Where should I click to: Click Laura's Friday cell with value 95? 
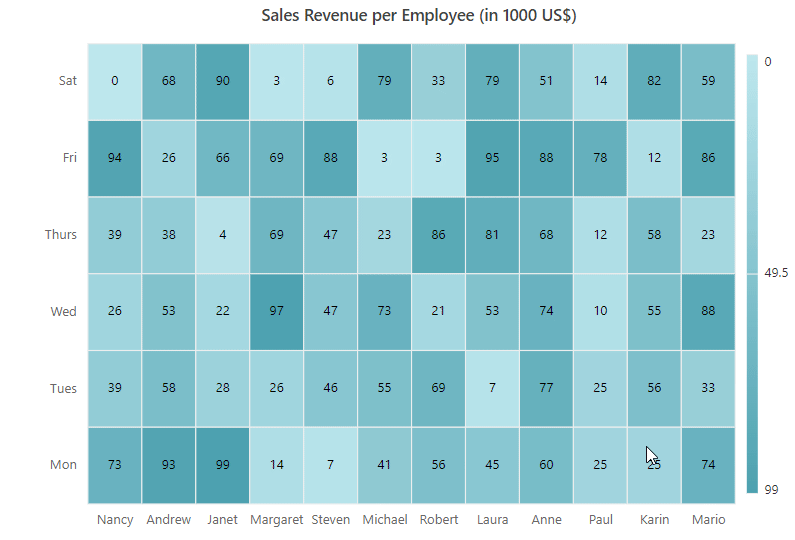492,158
